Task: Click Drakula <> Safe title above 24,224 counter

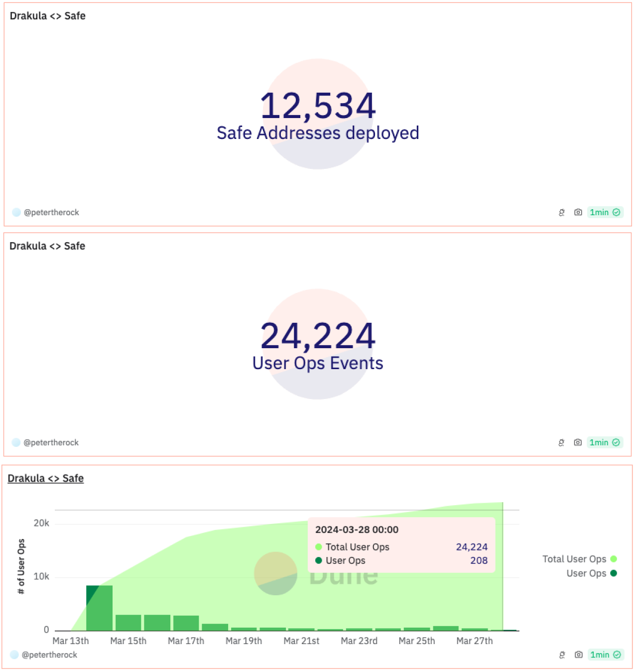Action: pyautogui.click(x=47, y=246)
